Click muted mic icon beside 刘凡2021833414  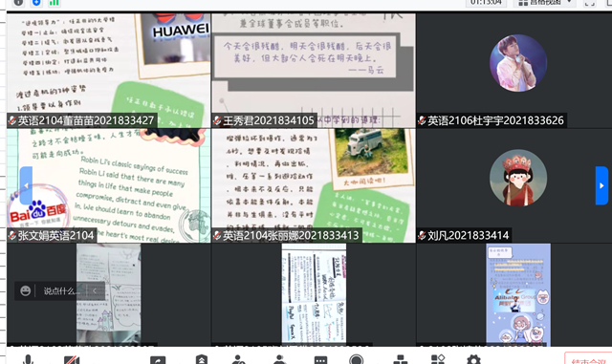click(x=422, y=235)
